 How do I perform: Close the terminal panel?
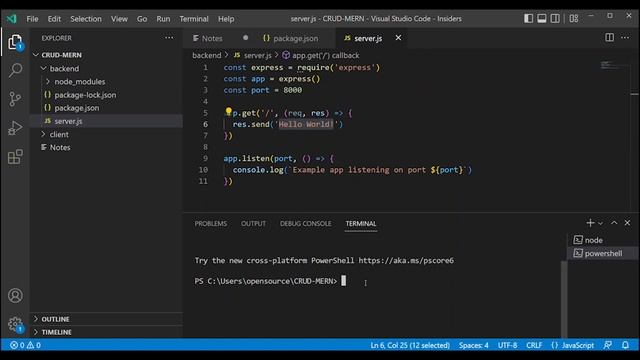627,223
